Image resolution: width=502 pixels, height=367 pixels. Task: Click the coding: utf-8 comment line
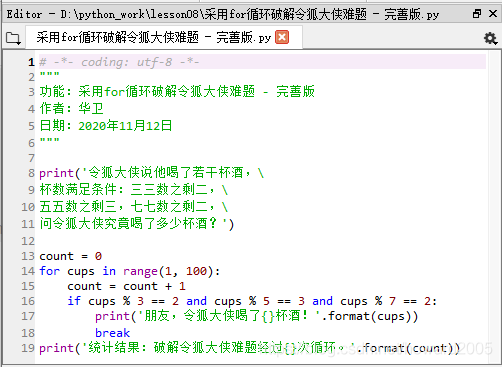(x=119, y=62)
